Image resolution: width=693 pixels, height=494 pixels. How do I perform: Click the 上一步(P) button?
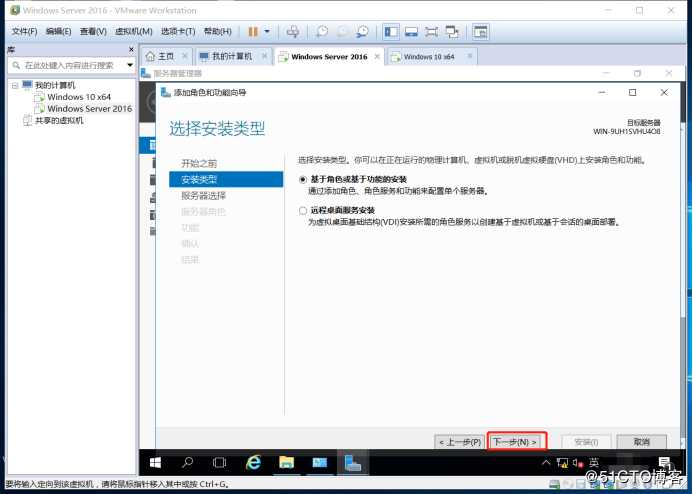pyautogui.click(x=460, y=442)
